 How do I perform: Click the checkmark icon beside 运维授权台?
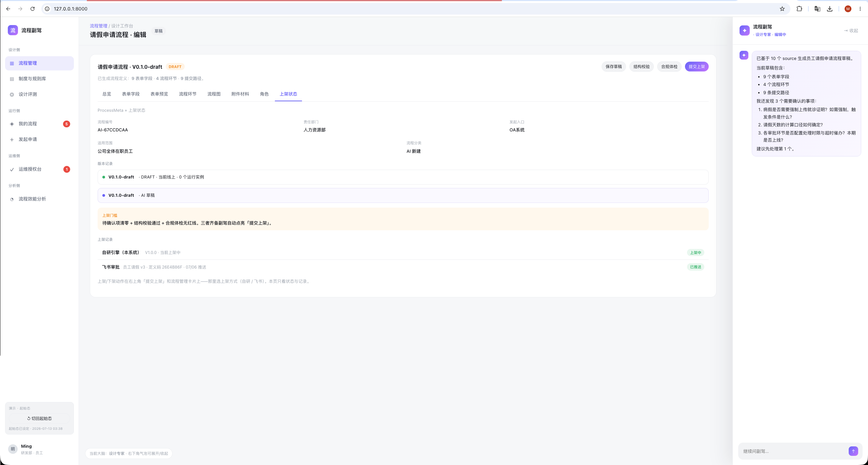12,169
